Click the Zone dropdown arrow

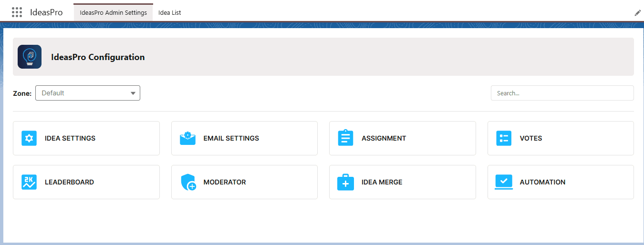point(133,93)
